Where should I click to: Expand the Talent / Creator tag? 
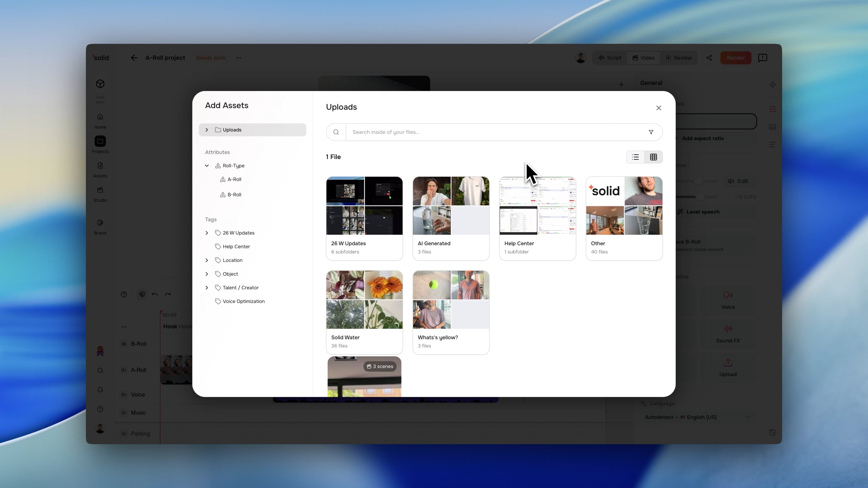207,288
